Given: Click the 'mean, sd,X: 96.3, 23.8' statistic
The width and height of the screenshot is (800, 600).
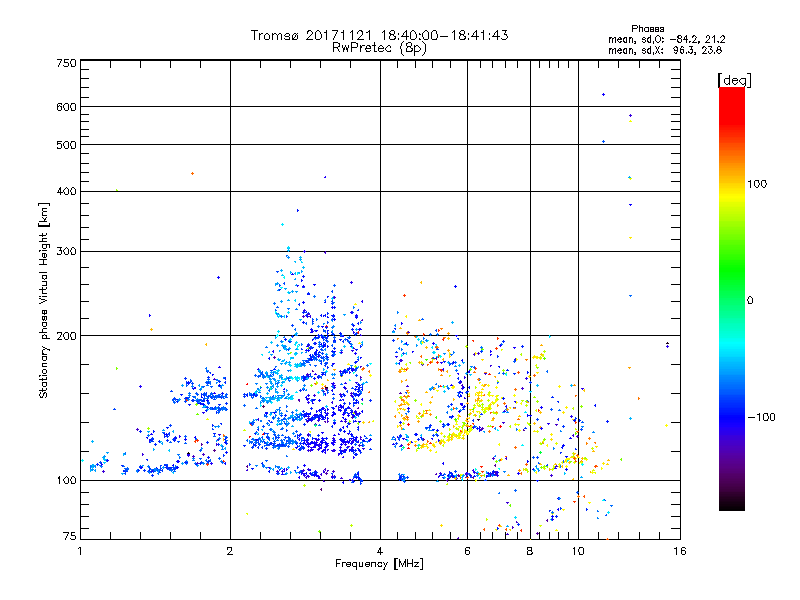Looking at the screenshot, I should 665,50.
